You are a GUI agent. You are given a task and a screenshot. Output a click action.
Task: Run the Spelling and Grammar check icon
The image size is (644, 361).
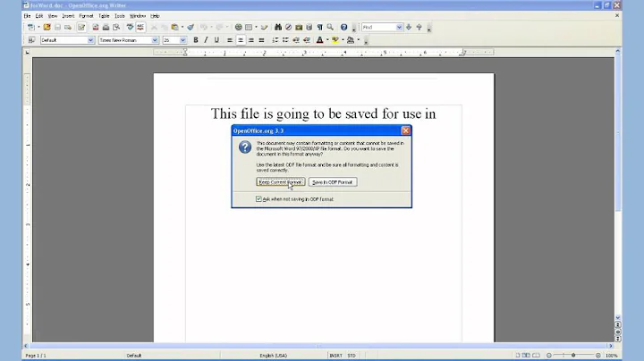130,27
